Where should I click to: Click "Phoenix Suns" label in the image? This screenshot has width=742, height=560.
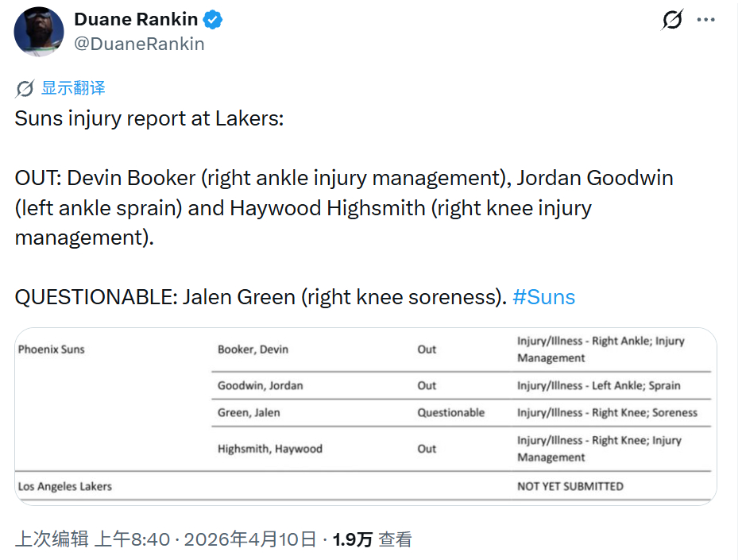point(52,350)
